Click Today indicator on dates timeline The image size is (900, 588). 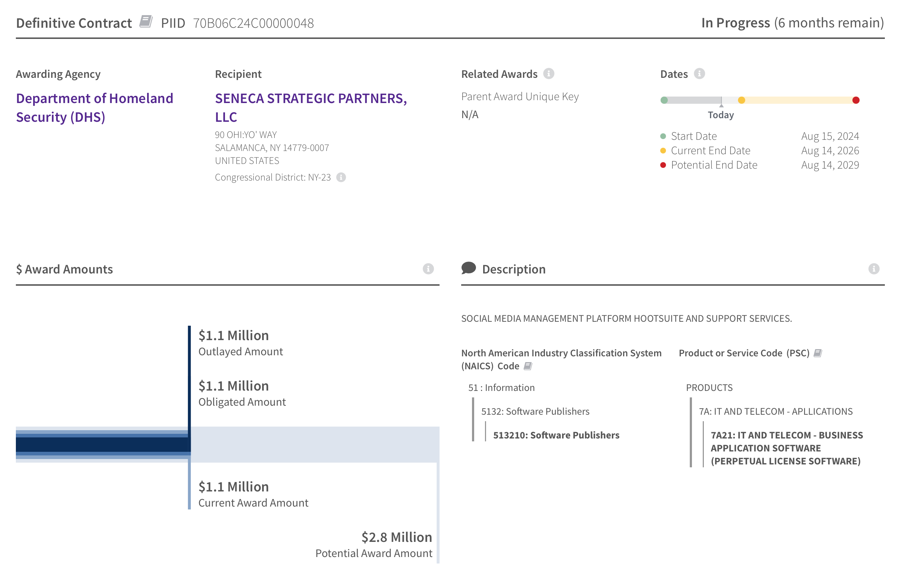pos(720,115)
